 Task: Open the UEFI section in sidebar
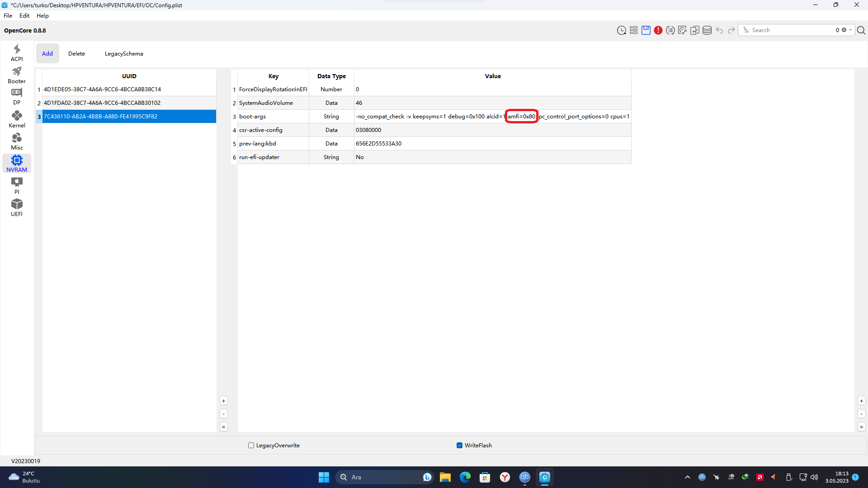17,208
